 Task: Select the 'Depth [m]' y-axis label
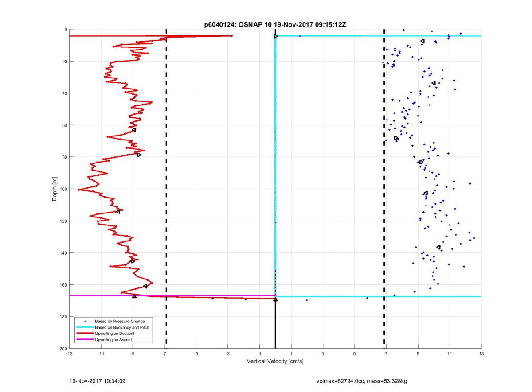55,189
